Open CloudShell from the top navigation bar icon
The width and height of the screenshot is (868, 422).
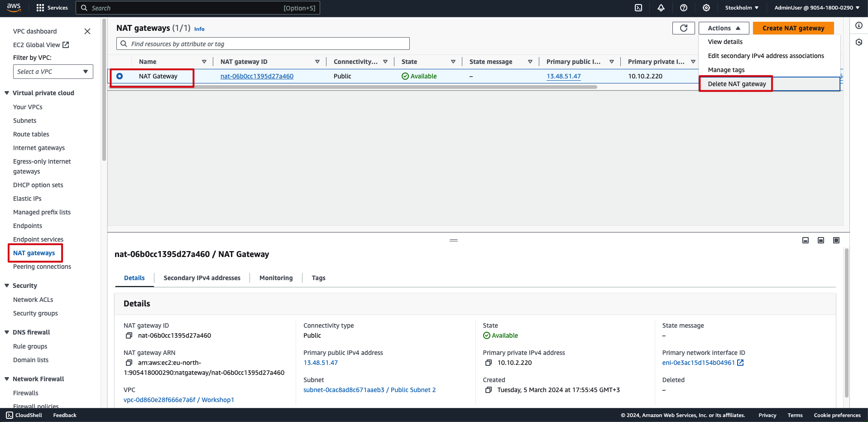pyautogui.click(x=638, y=8)
